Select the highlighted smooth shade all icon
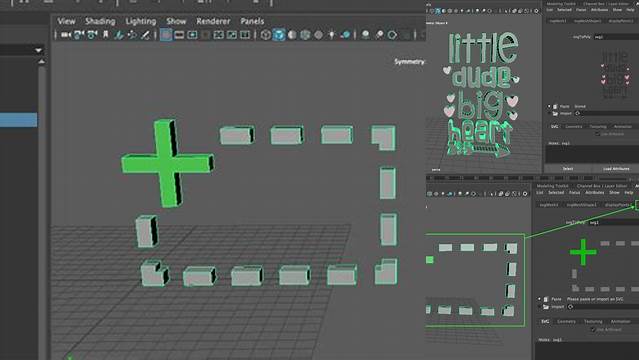The width and height of the screenshot is (639, 360). tap(279, 35)
